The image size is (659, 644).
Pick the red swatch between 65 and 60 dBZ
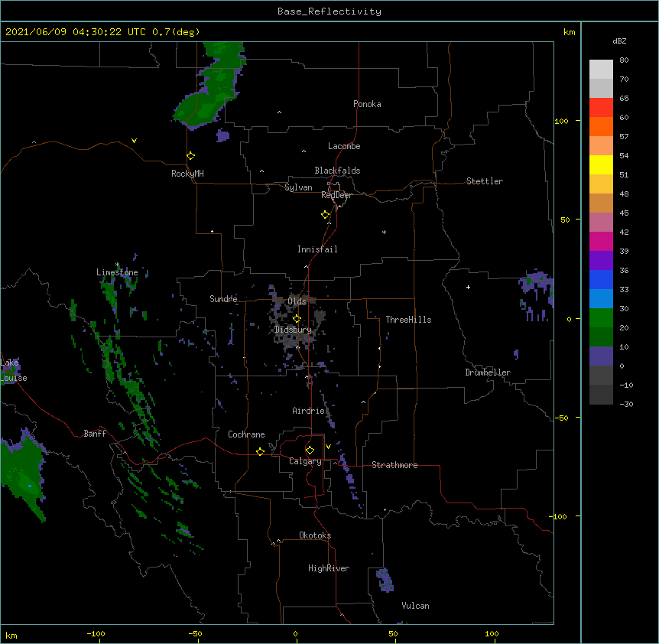601,107
